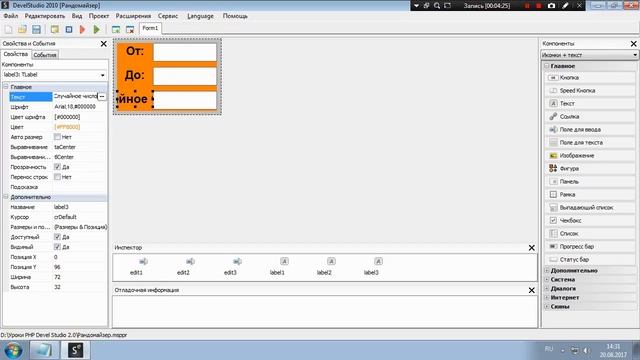The image size is (640, 360).
Task: Collapse the Главное components category
Action: coord(547,66)
